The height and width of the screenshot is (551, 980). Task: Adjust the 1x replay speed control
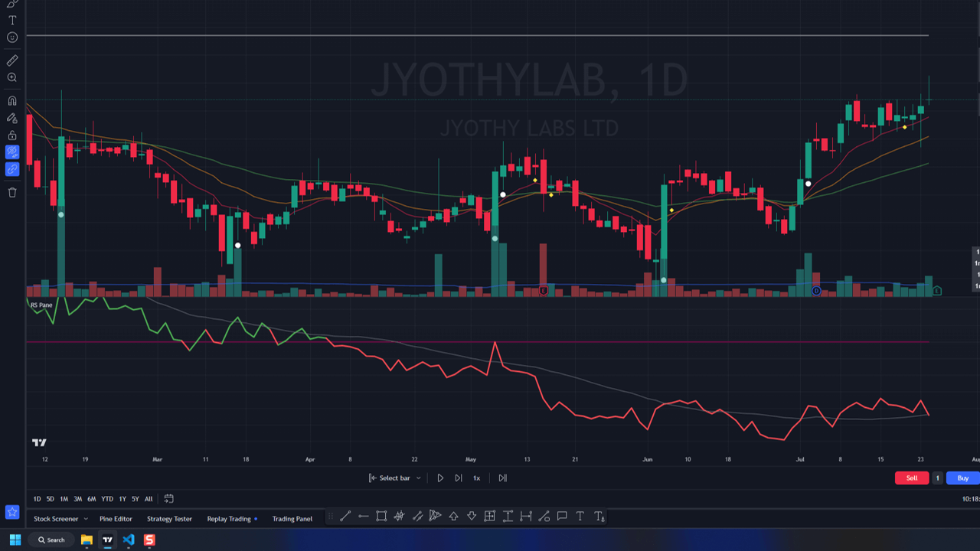point(476,478)
